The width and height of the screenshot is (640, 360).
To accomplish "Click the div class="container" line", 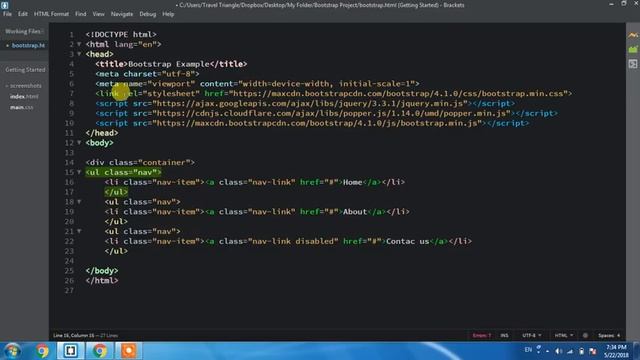I will (140, 162).
